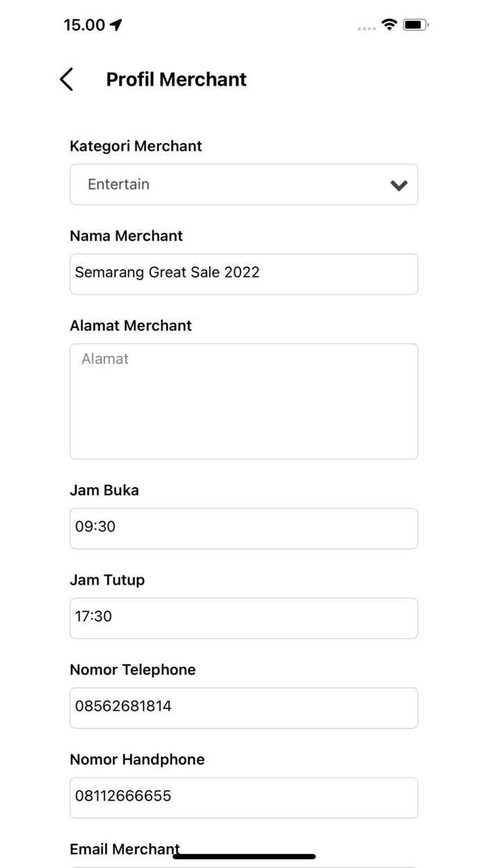Click the Profil Merchant title
The width and height of the screenshot is (488, 868).
pos(175,80)
